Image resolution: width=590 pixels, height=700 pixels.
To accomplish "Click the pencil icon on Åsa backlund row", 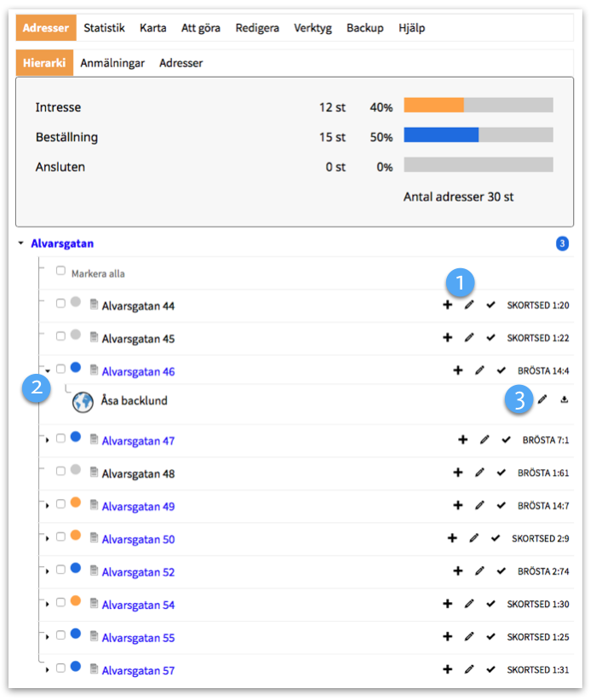I will click(x=542, y=399).
